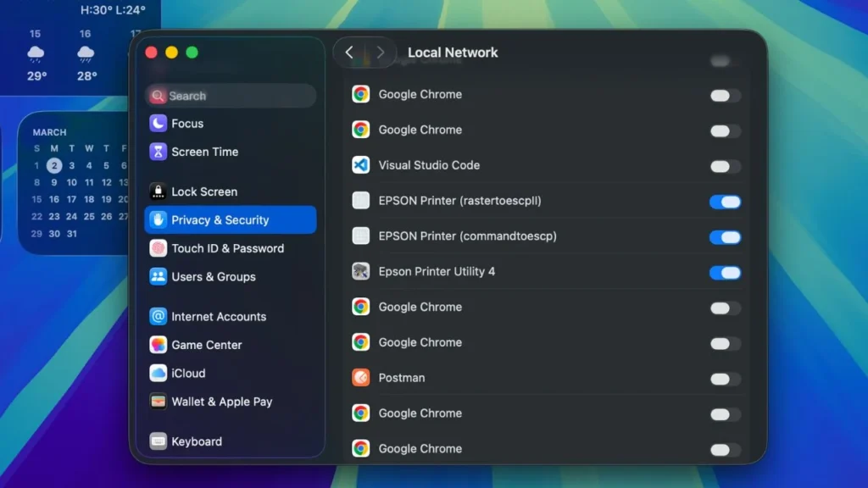This screenshot has height=488, width=868.
Task: Click the Game Center icon
Action: point(157,345)
